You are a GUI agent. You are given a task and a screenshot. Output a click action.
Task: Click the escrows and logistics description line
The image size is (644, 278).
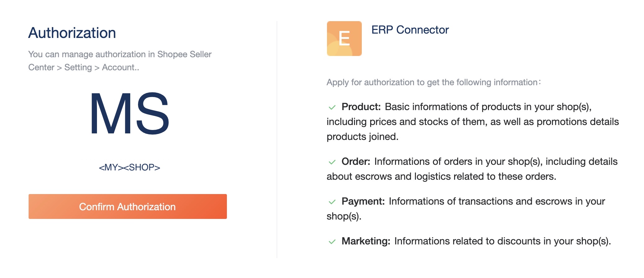coord(441,176)
